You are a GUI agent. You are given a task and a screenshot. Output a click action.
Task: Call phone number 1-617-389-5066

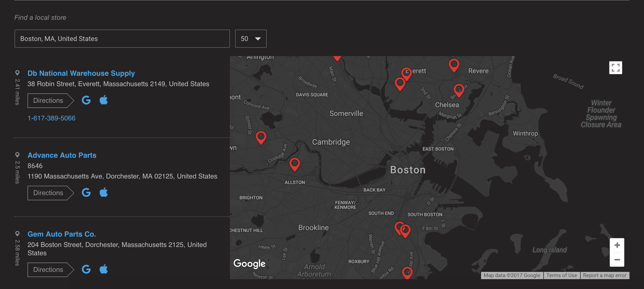pos(51,118)
